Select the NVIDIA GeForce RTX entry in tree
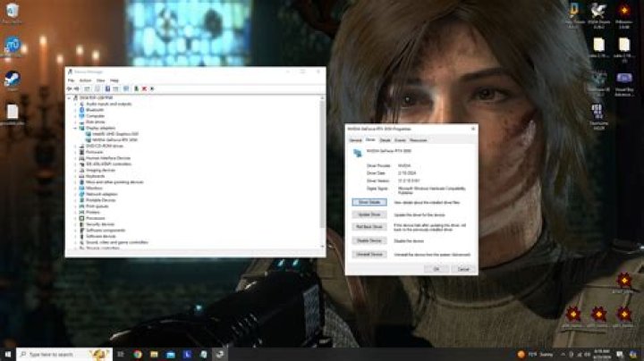 pos(114,140)
